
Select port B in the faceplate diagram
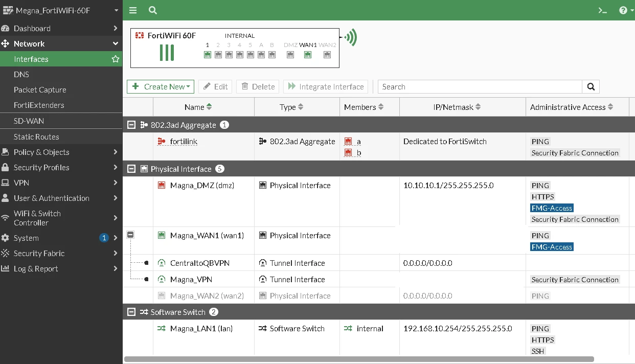click(272, 55)
